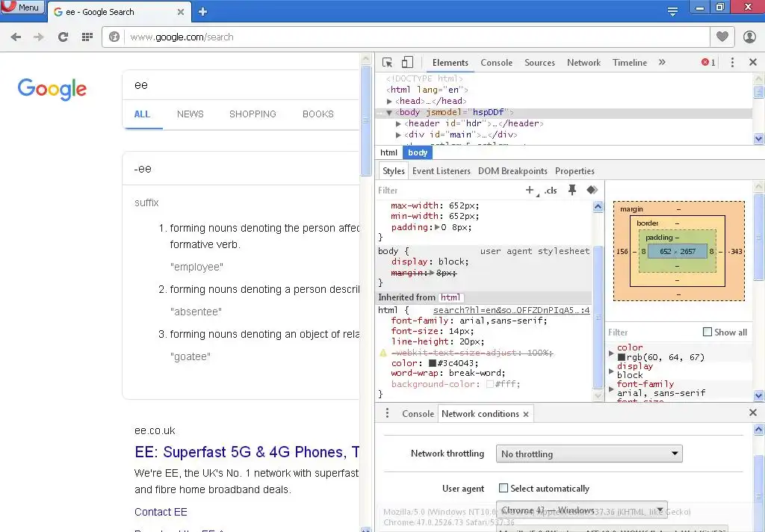Bookmark page with the heart icon
765x532 pixels.
(x=722, y=37)
